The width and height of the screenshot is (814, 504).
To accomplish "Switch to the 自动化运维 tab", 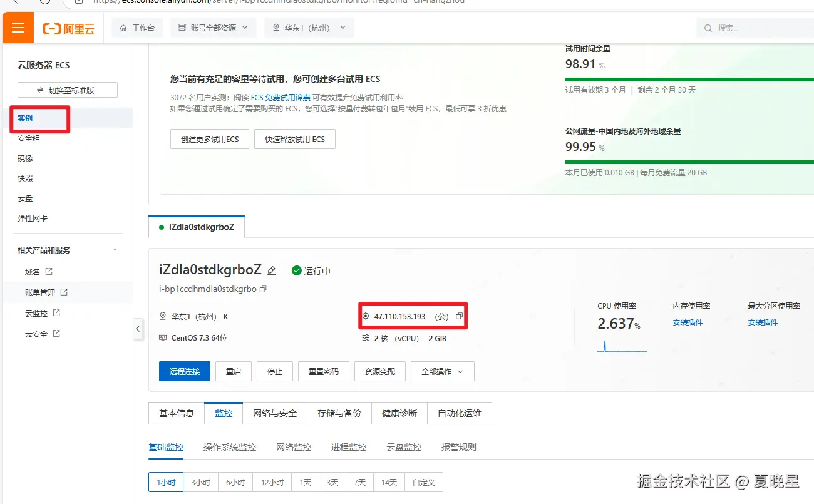I will pyautogui.click(x=460, y=413).
